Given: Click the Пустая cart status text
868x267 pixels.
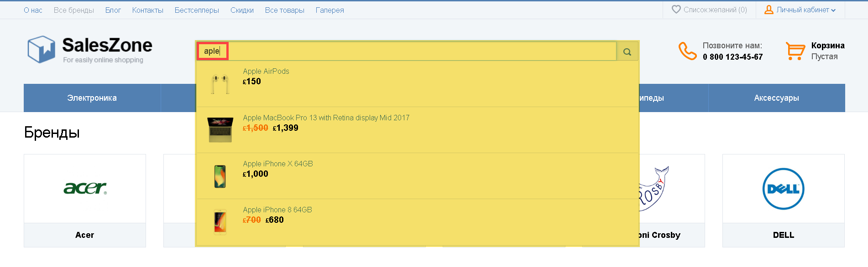Looking at the screenshot, I should (x=824, y=56).
